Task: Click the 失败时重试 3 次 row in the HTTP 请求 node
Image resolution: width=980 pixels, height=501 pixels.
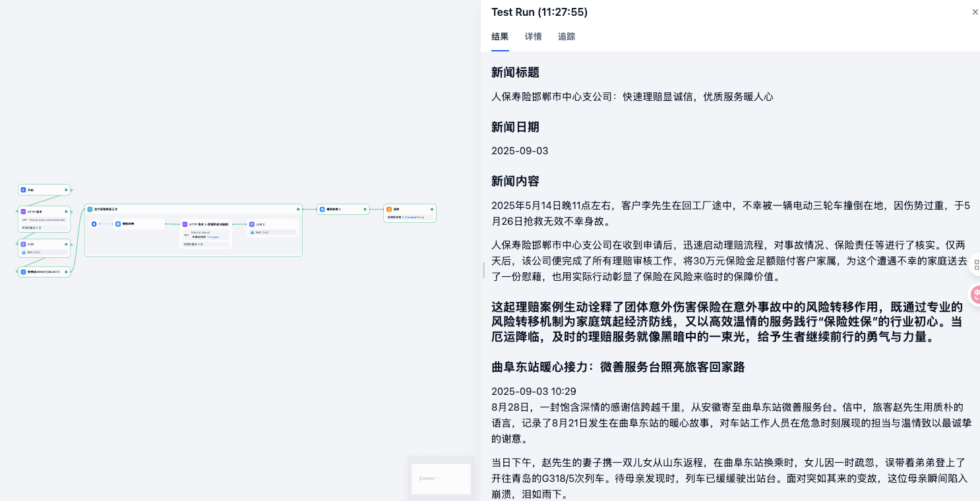Action: pyautogui.click(x=44, y=227)
